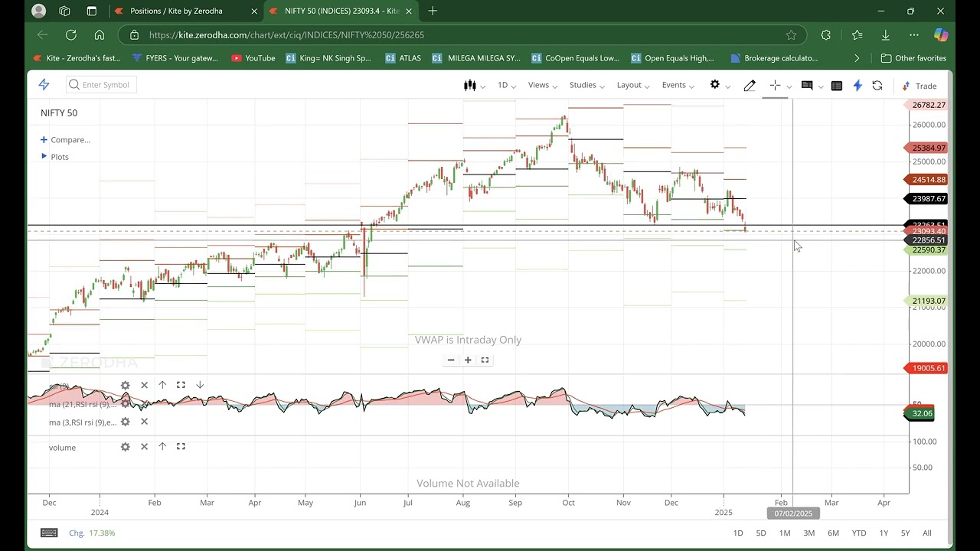Click the Chg. 17.38% label

[92, 533]
